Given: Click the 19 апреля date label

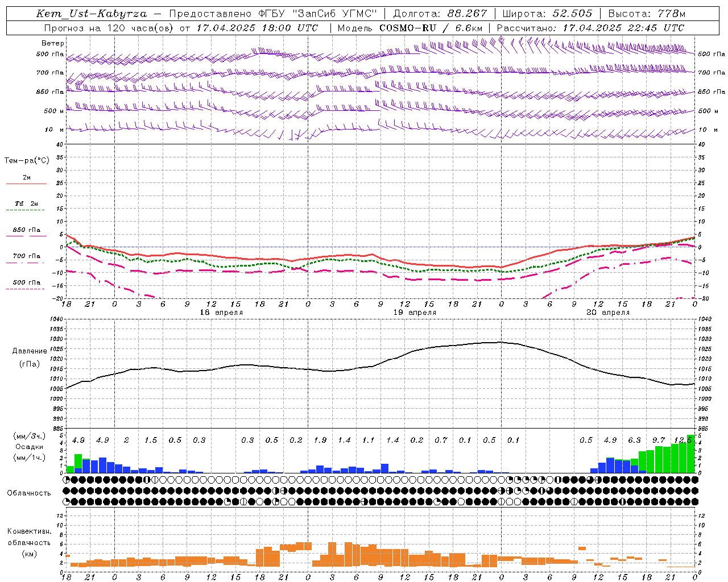Looking at the screenshot, I should point(415,313).
